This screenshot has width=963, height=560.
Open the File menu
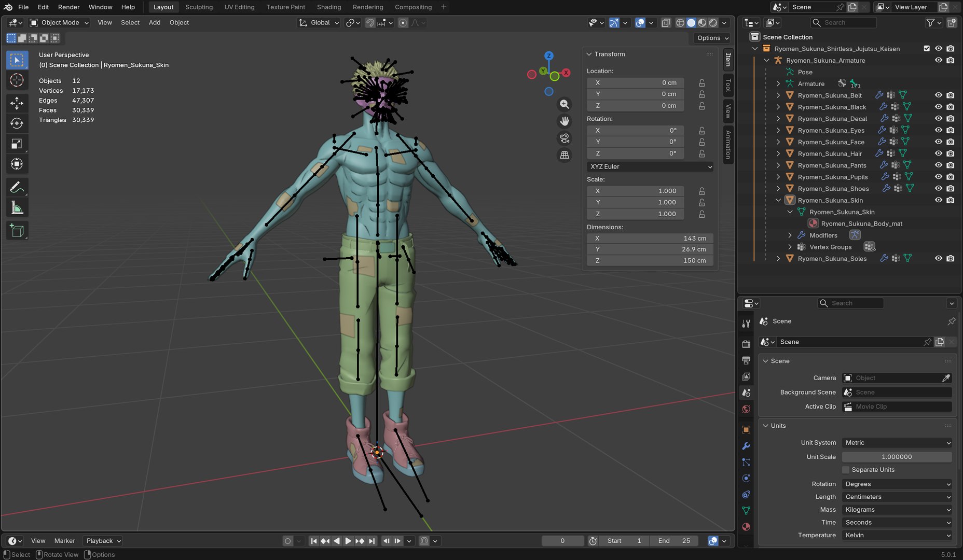click(23, 7)
